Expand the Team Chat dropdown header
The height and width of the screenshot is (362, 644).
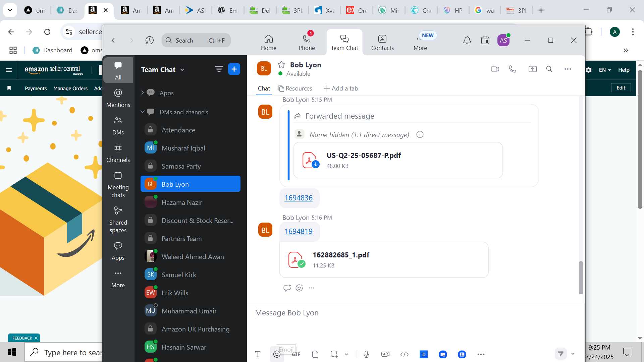pos(163,69)
